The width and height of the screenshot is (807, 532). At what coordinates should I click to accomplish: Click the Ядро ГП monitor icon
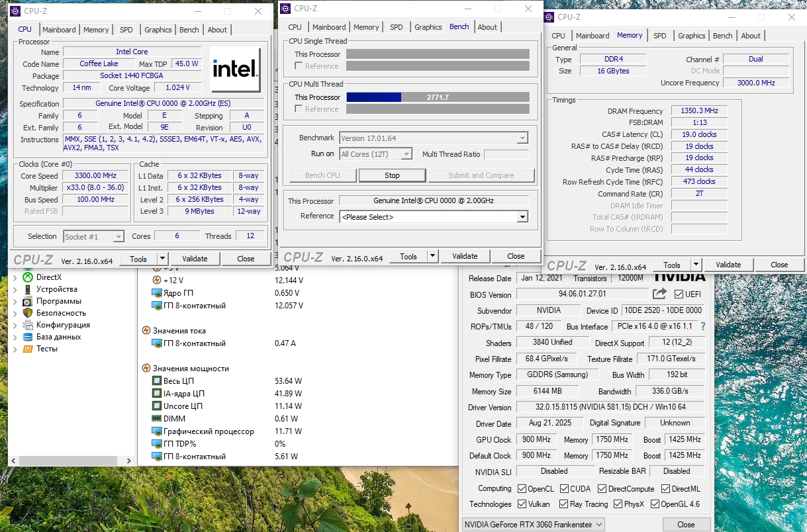[x=157, y=293]
